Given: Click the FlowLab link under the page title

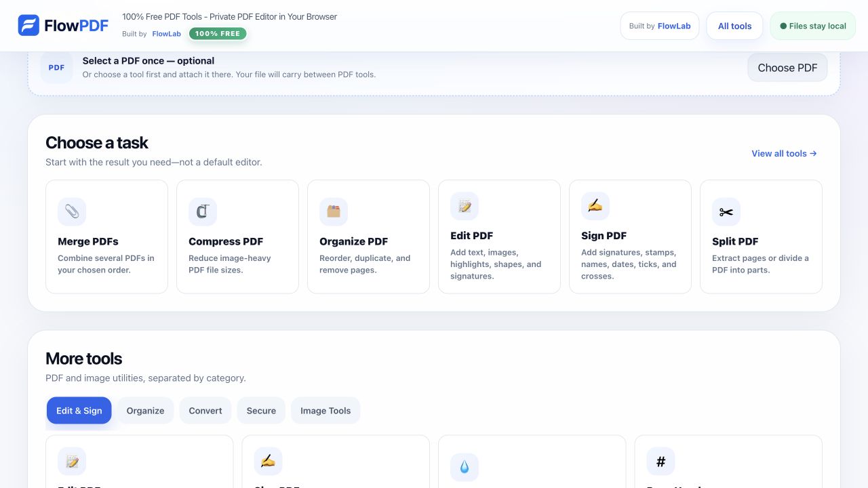Looking at the screenshot, I should (167, 34).
